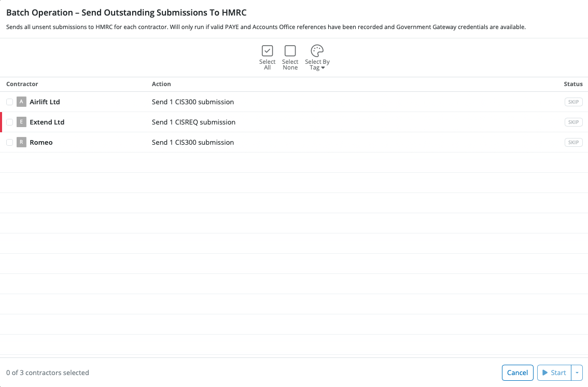This screenshot has height=387, width=588.
Task: Click the Status column header
Action: click(x=573, y=84)
